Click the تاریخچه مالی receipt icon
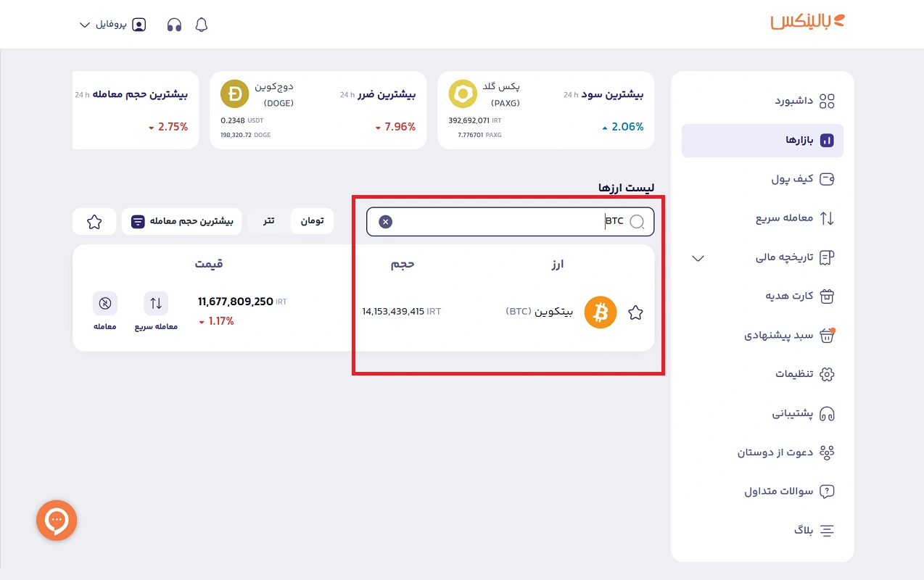 coord(827,257)
